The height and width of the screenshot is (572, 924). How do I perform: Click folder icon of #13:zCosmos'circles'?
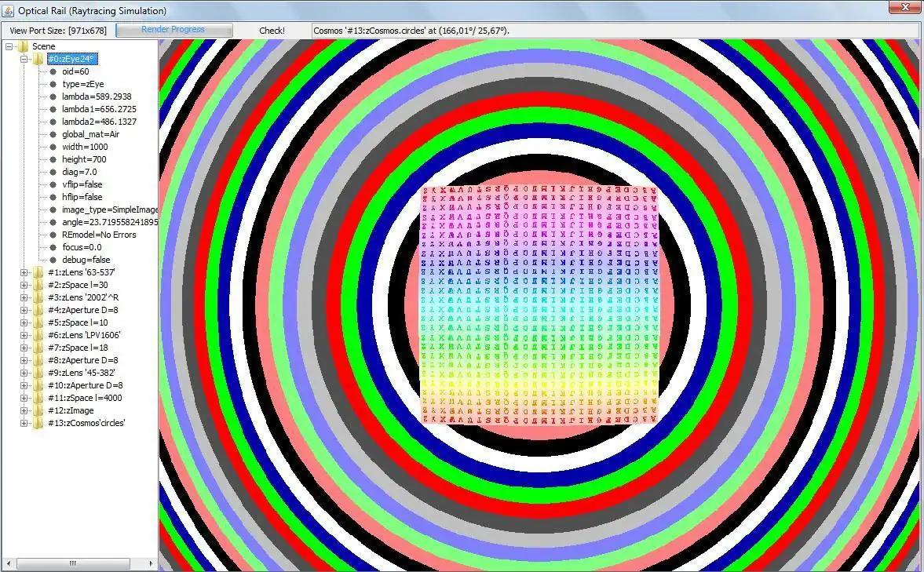coord(38,423)
